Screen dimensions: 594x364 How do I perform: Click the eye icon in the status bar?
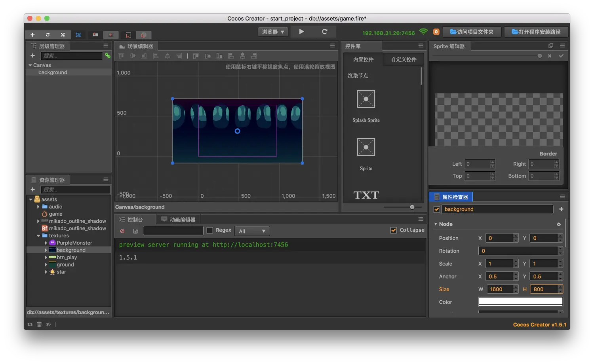pos(48,324)
